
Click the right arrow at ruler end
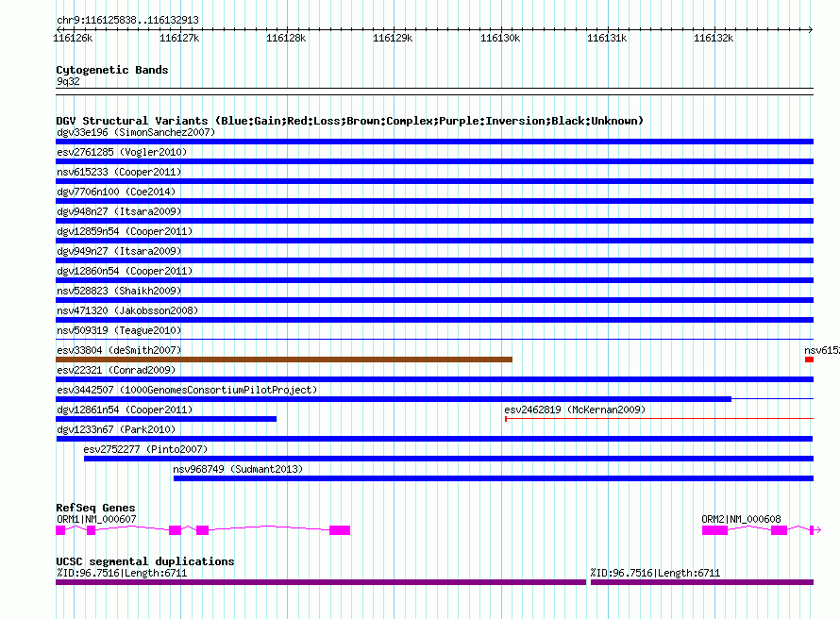pyautogui.click(x=811, y=29)
